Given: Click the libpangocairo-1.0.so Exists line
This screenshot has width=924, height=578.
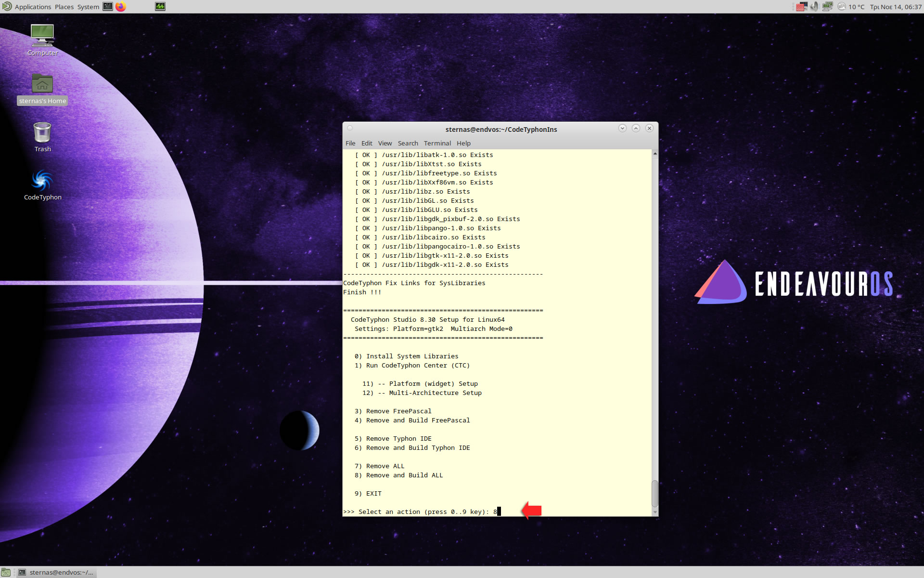Looking at the screenshot, I should point(437,246).
